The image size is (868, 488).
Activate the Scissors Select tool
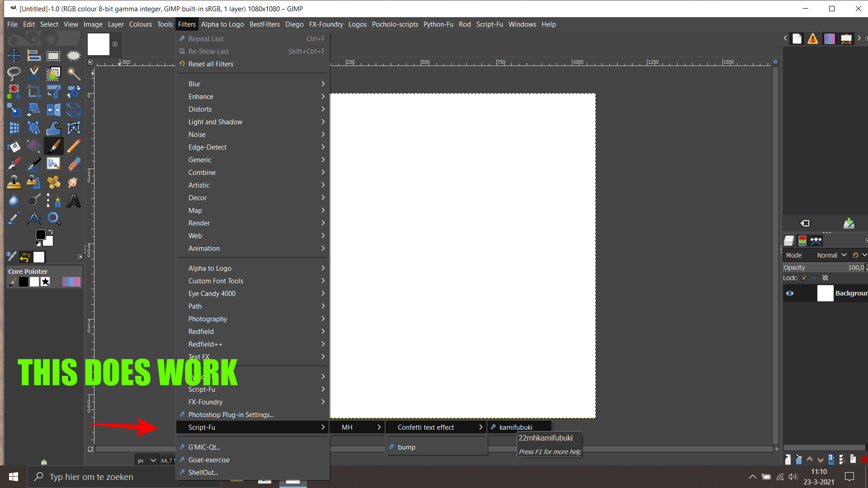[x=34, y=74]
